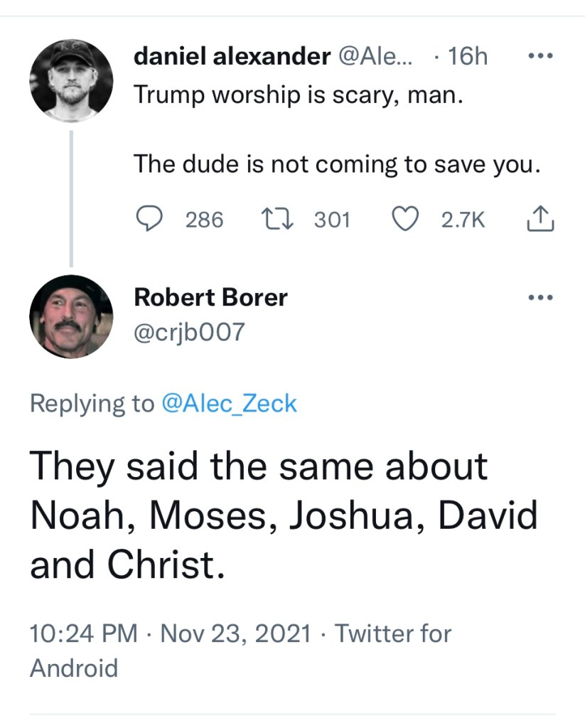The image size is (585, 728).
Task: Open daniel alexander's profile picture
Action: point(71,79)
